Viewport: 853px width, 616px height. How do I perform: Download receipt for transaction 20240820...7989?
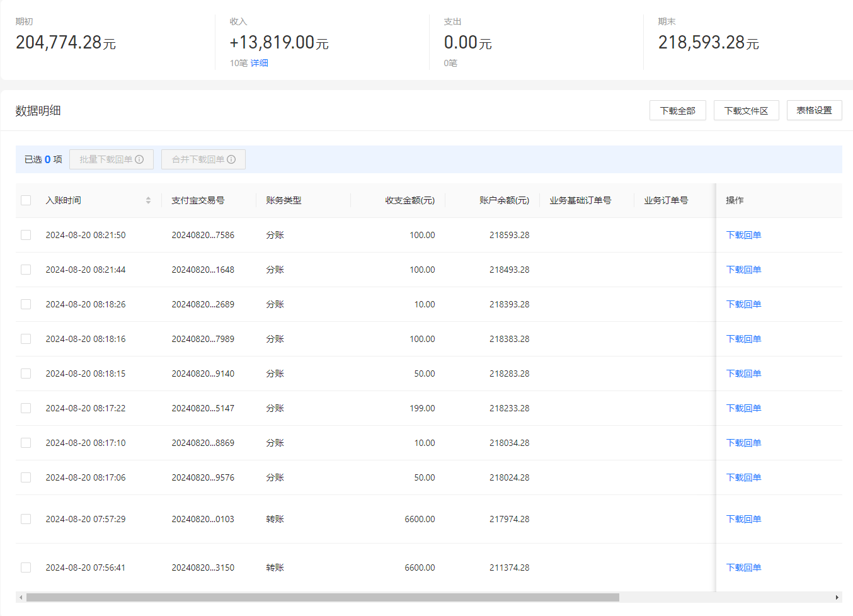(743, 339)
